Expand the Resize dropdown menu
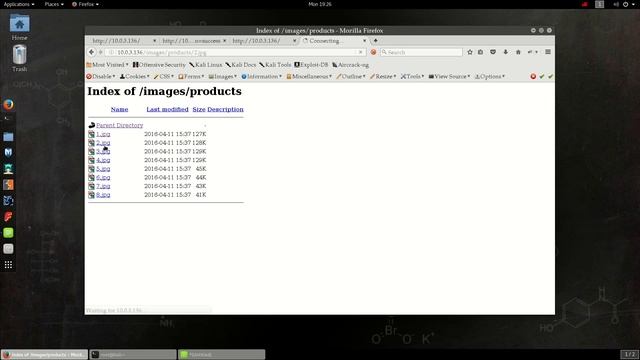This screenshot has height=360, width=640. (x=383, y=77)
